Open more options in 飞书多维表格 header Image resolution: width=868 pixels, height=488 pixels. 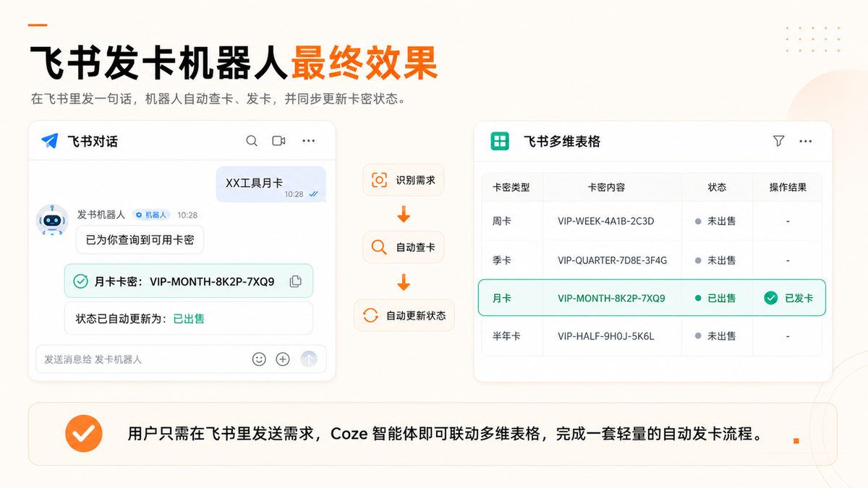(806, 141)
